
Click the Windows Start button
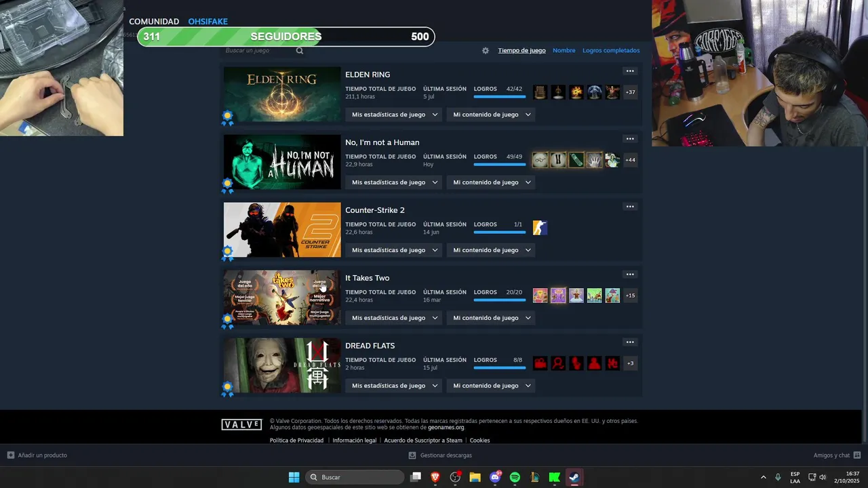pos(294,477)
